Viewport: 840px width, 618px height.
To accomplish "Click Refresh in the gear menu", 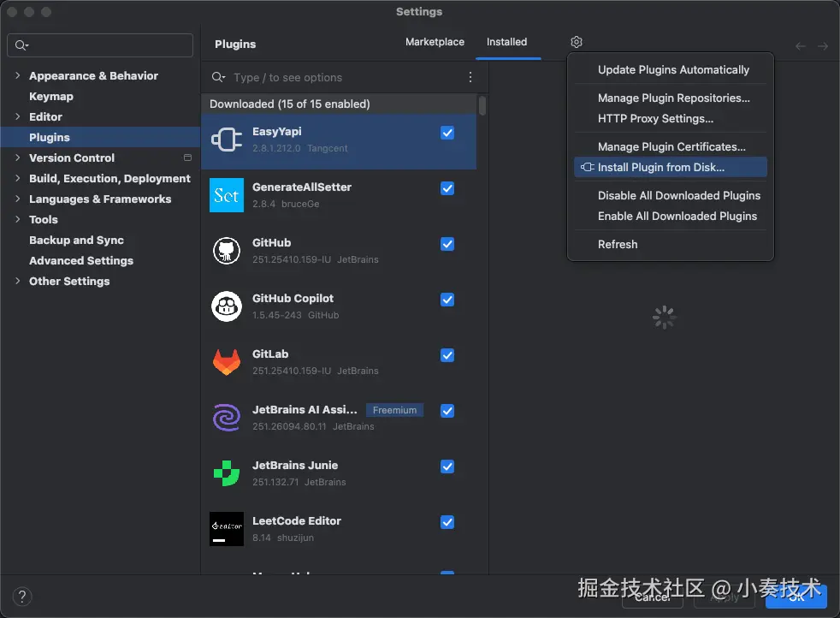I will coord(670,245).
